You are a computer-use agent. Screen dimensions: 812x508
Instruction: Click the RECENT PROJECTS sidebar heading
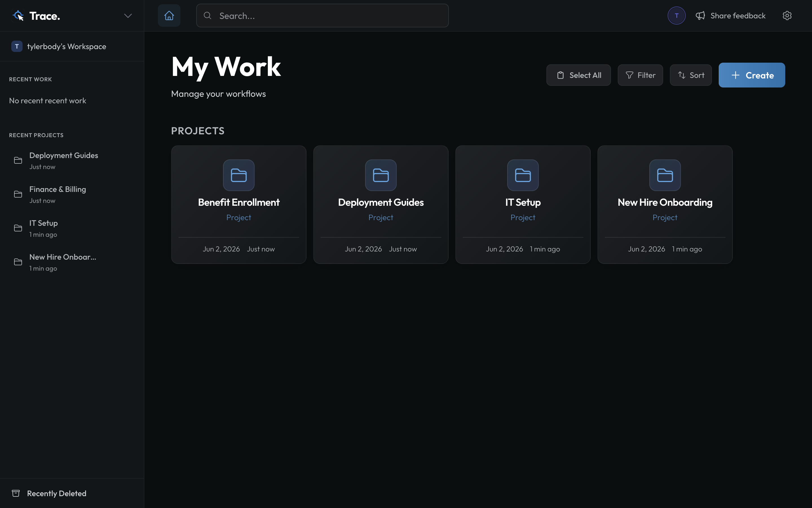click(36, 135)
